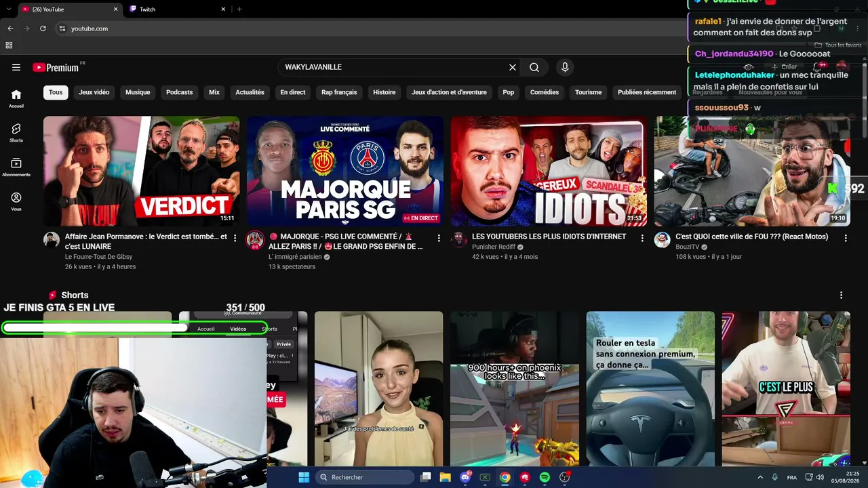This screenshot has height=488, width=868.
Task: Open Shorts from the left sidebar
Action: pyautogui.click(x=16, y=133)
